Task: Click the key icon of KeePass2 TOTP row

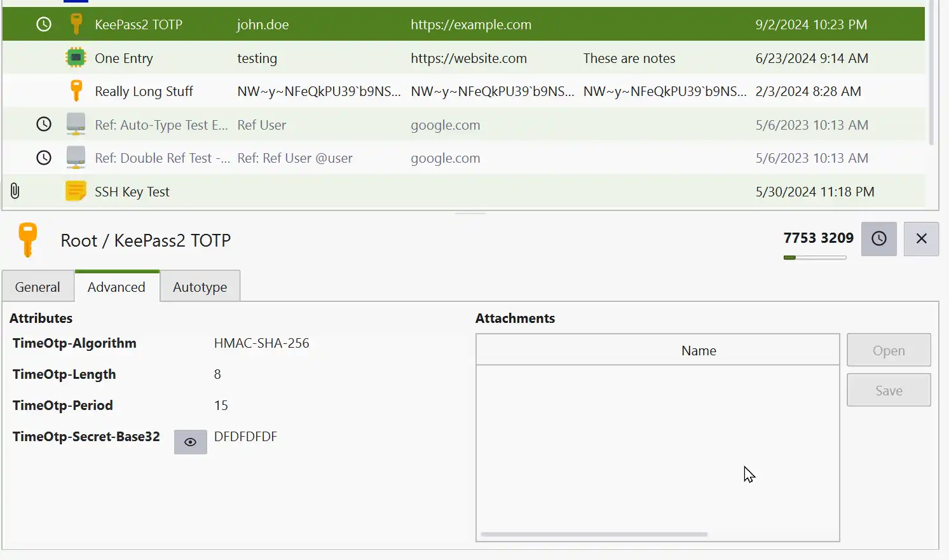Action: (x=76, y=24)
